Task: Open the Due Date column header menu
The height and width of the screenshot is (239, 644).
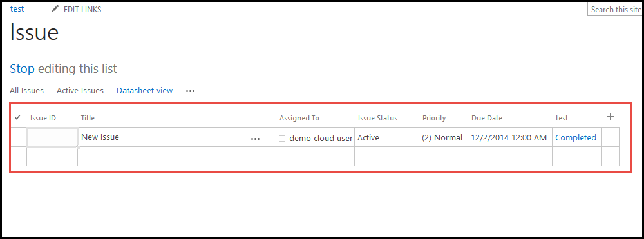Action: pyautogui.click(x=487, y=118)
